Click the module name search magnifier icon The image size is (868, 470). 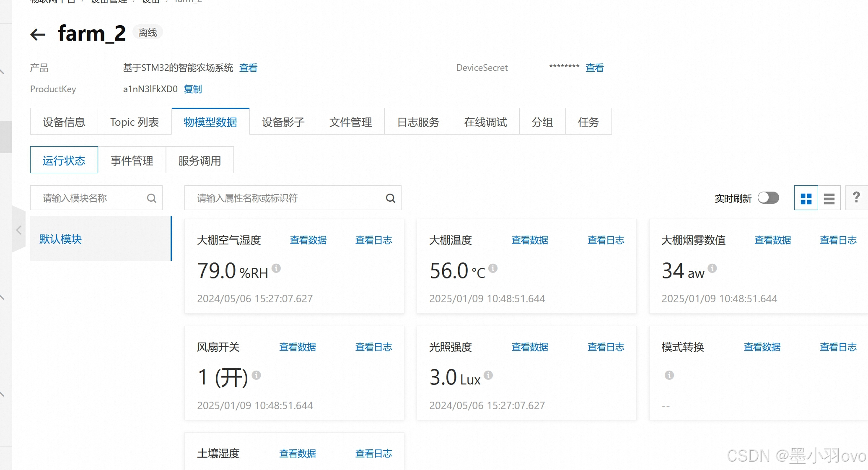pos(152,198)
